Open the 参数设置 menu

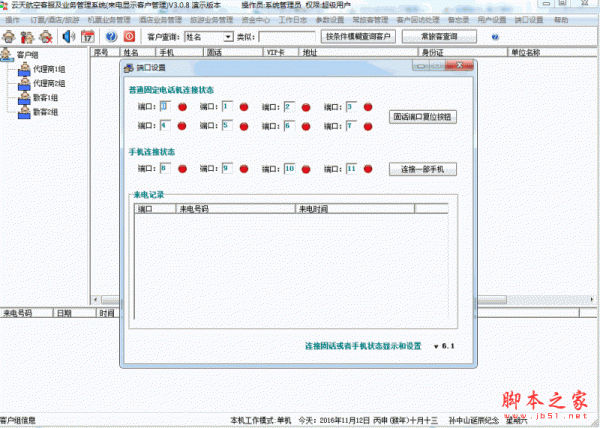(x=329, y=20)
